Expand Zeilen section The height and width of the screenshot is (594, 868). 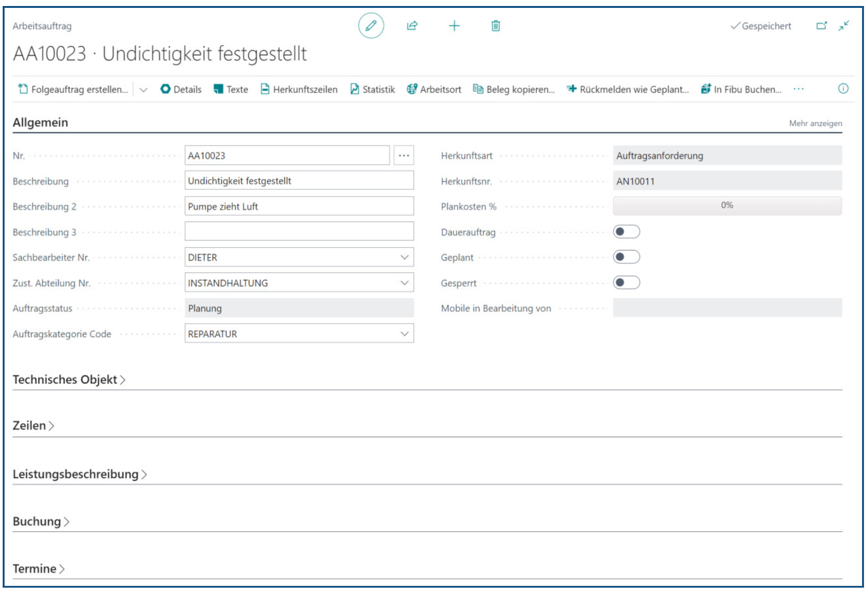pos(33,425)
